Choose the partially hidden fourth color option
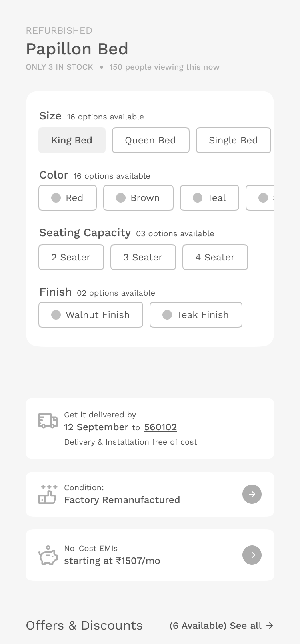Viewport: 300px width, 644px height. (261, 198)
